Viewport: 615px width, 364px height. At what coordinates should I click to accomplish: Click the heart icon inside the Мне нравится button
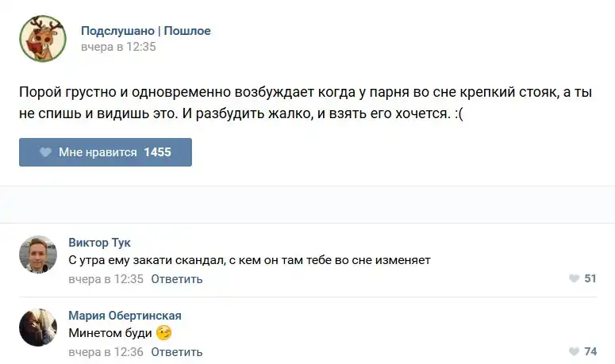point(45,152)
